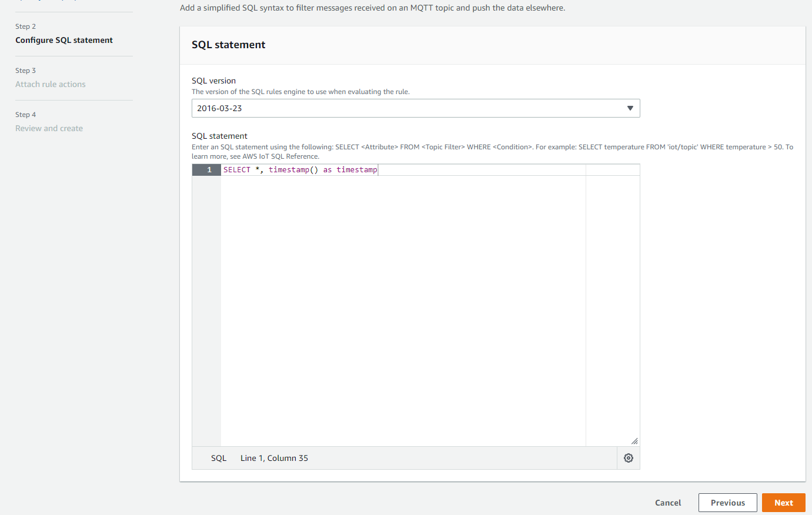812x515 pixels.
Task: Open the code editor settings gear
Action: [x=629, y=458]
